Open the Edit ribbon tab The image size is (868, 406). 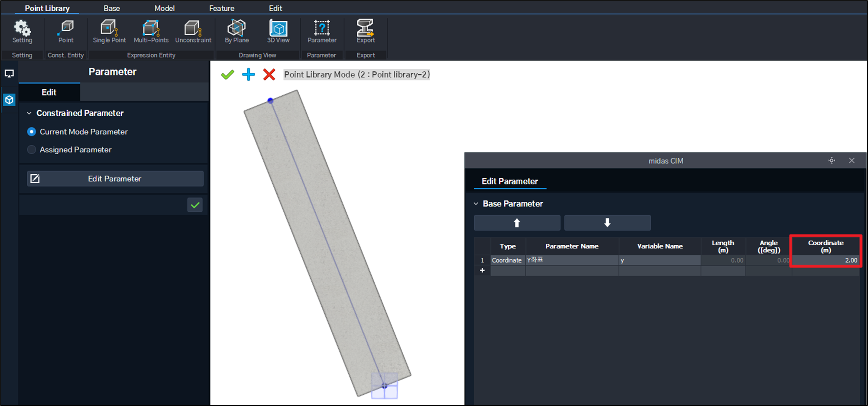point(275,8)
